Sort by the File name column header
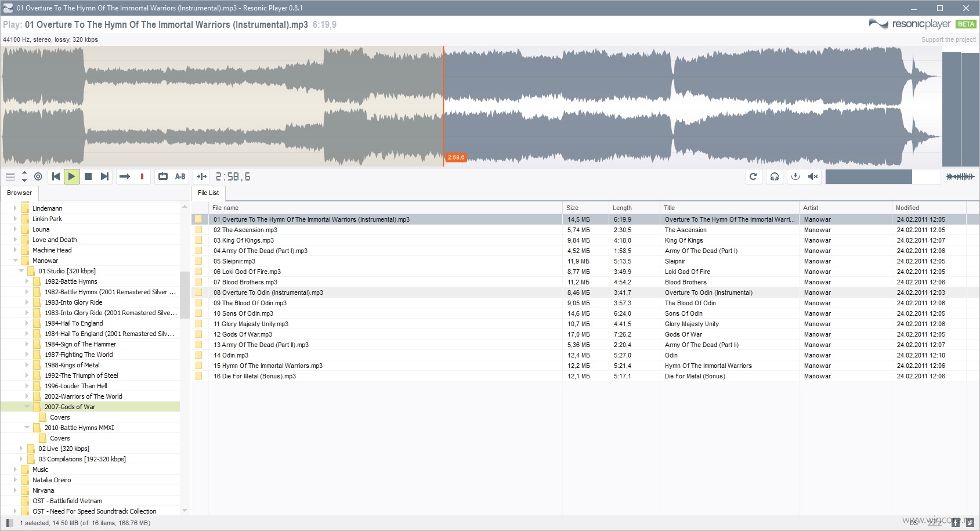980x531 pixels. click(385, 208)
